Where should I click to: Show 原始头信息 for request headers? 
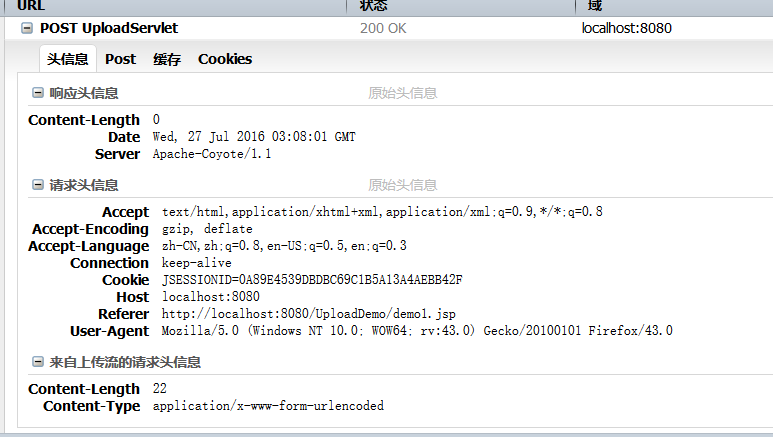click(402, 185)
